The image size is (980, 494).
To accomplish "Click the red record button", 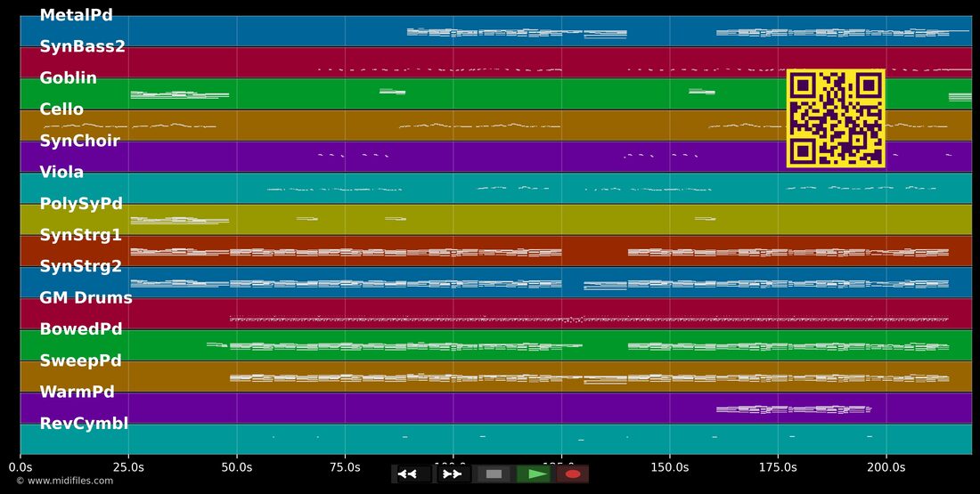I will coord(573,474).
